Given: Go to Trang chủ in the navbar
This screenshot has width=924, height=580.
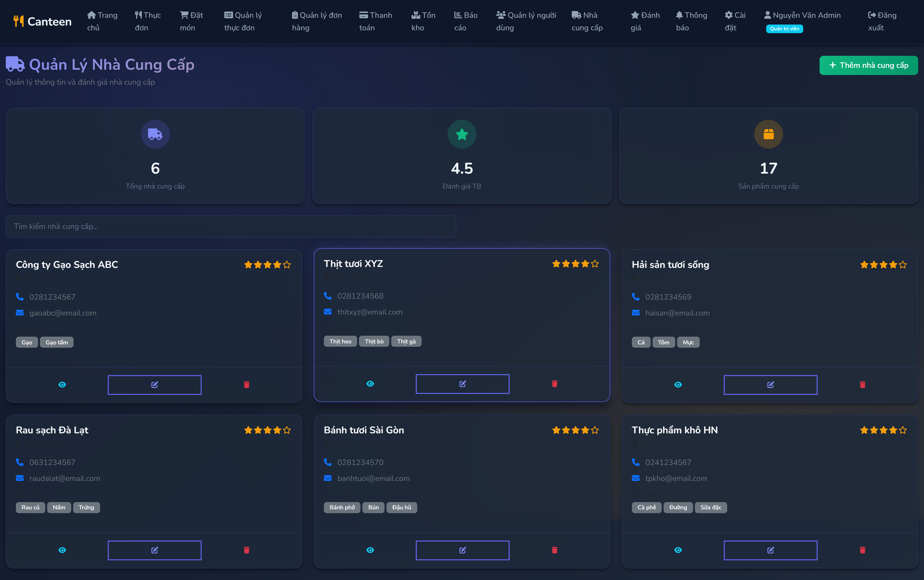Looking at the screenshot, I should tap(103, 21).
